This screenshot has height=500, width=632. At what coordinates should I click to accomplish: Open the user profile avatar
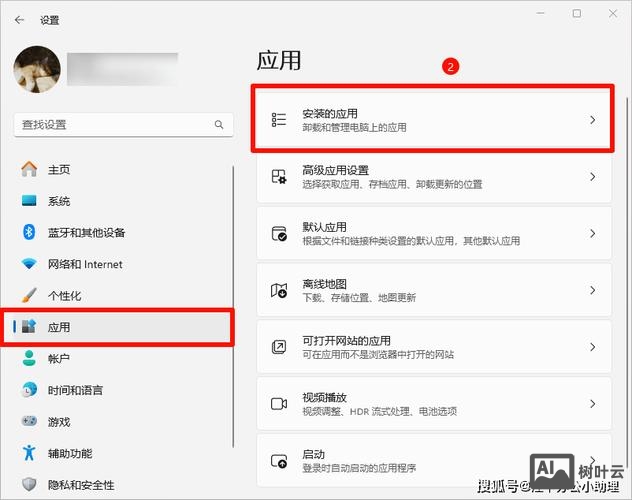(37, 69)
